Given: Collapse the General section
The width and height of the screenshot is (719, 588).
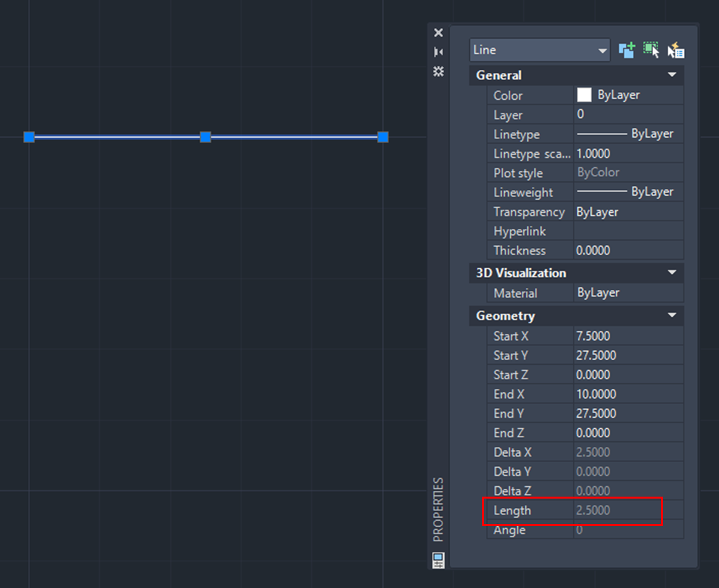Looking at the screenshot, I should tap(672, 75).
